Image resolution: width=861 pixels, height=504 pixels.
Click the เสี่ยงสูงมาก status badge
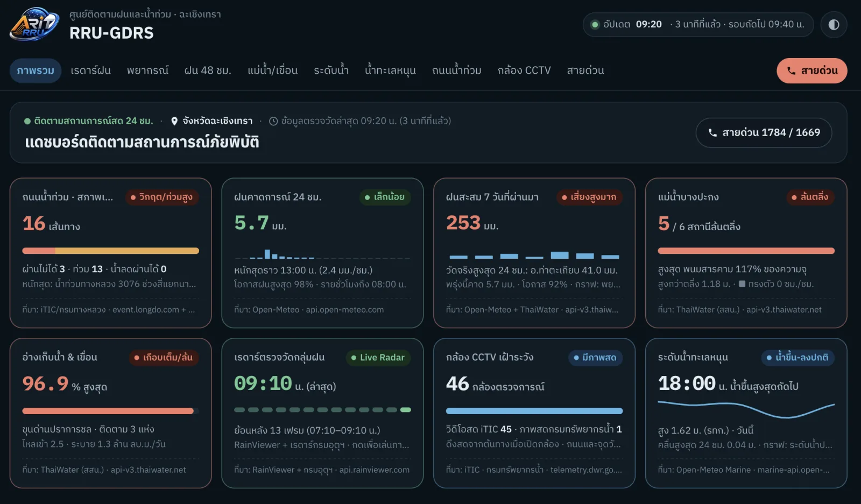pyautogui.click(x=589, y=197)
